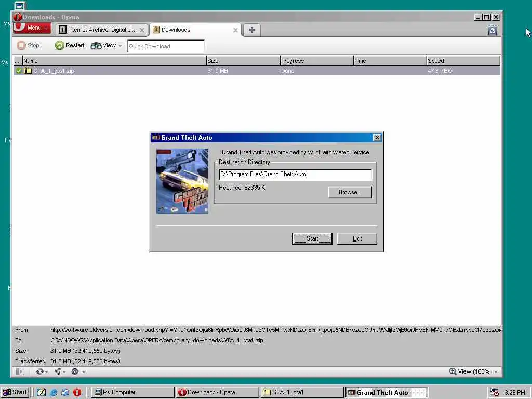Click the status column header with dots
Screen dimensions: 532x399
click(18, 61)
